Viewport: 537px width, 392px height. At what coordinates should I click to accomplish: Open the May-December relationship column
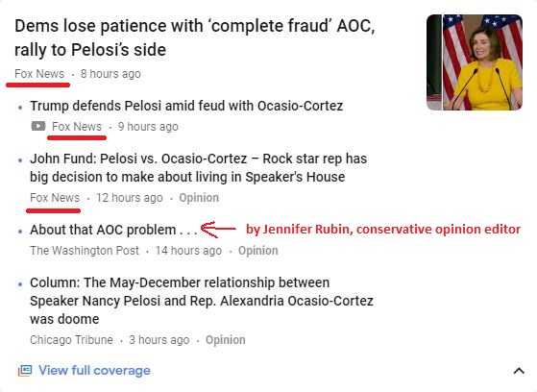(x=202, y=301)
